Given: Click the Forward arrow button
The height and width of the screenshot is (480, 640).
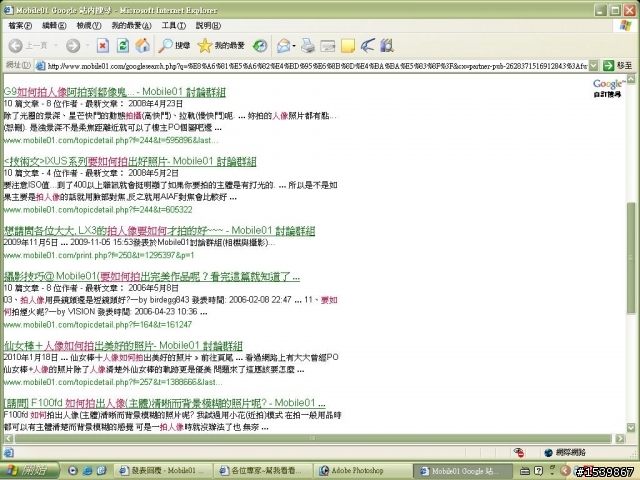Looking at the screenshot, I should point(73,45).
